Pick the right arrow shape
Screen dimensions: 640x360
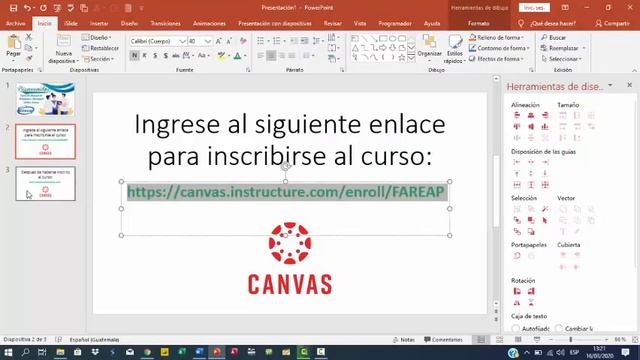[383, 48]
